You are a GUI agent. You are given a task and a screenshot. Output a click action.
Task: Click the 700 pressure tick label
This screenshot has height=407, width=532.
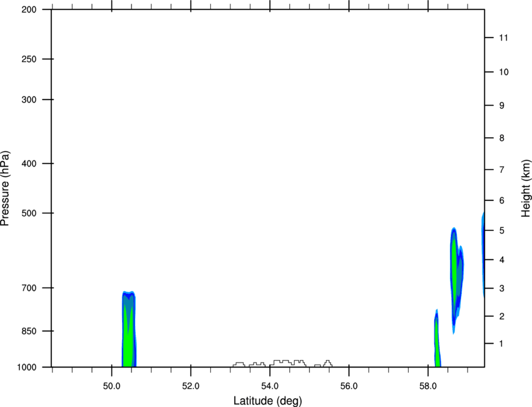click(x=29, y=287)
